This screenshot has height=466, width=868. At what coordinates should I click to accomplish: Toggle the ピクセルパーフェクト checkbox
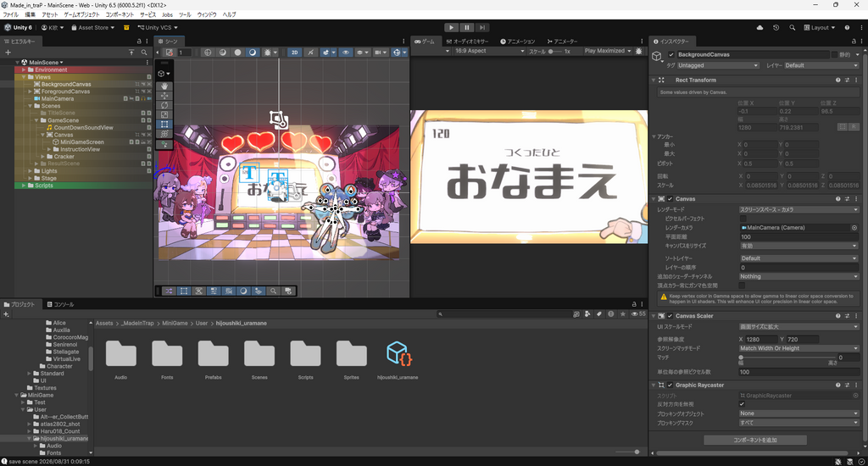(x=743, y=219)
